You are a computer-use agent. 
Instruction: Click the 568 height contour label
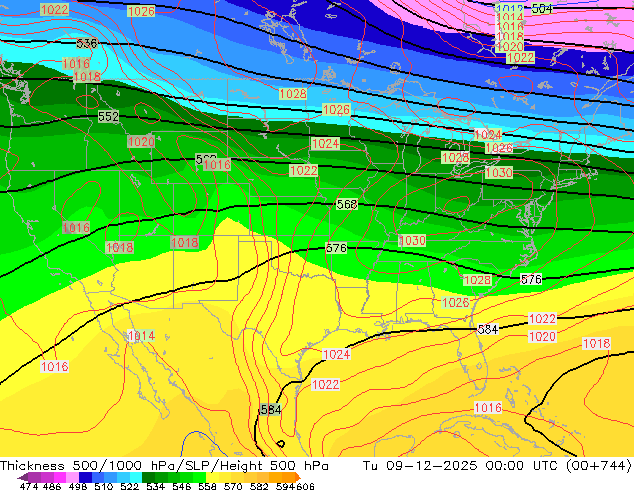347,204
